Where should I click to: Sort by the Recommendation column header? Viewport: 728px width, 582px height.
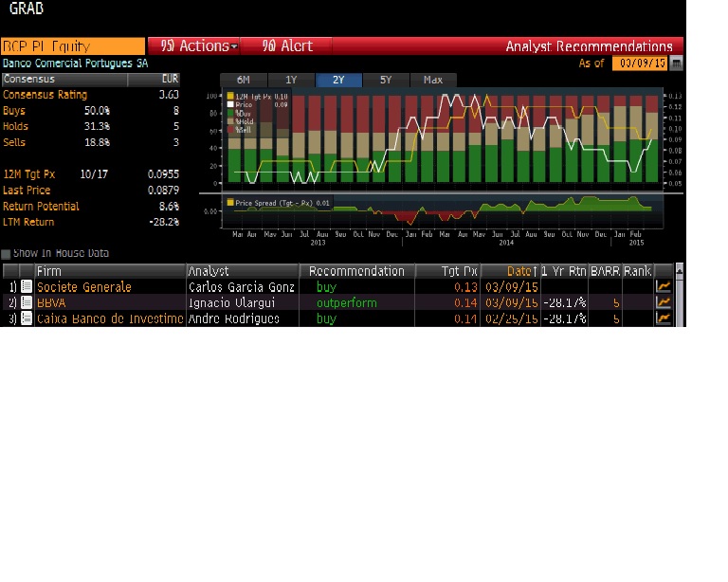(x=357, y=271)
